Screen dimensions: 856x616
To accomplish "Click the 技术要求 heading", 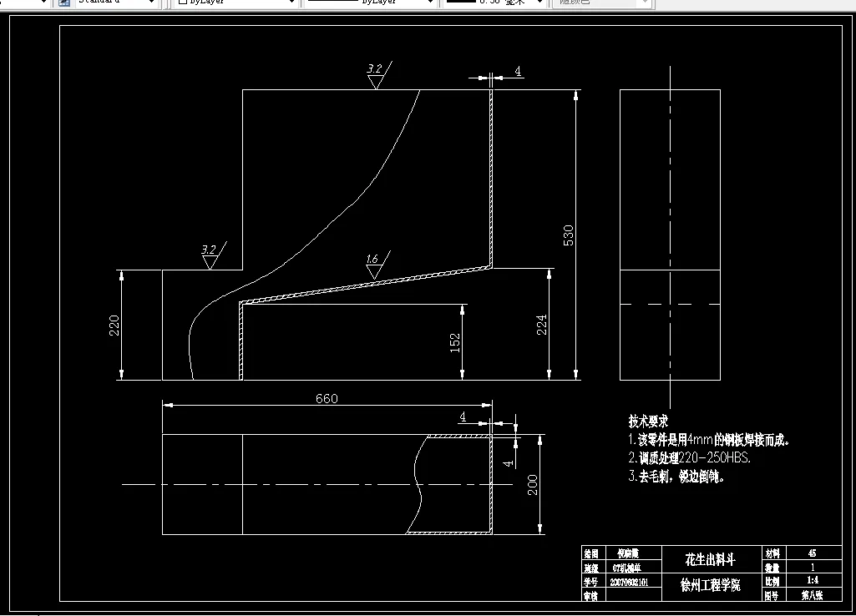I will [648, 422].
